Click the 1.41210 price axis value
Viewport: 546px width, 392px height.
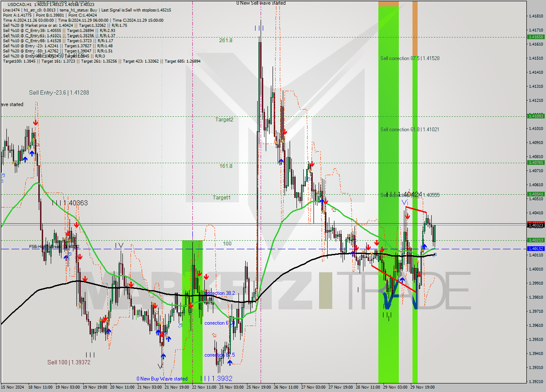coord(536,101)
